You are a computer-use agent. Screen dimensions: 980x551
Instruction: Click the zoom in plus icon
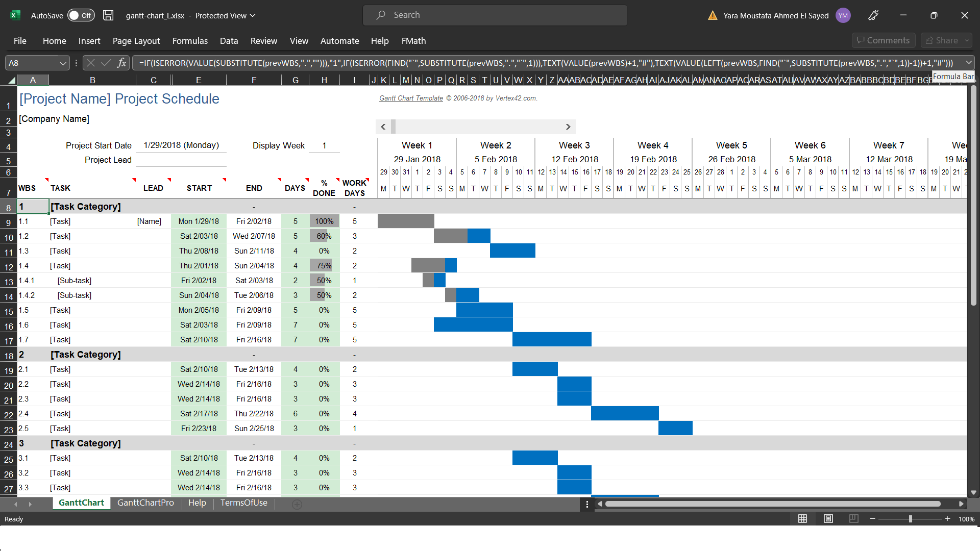[x=948, y=519]
